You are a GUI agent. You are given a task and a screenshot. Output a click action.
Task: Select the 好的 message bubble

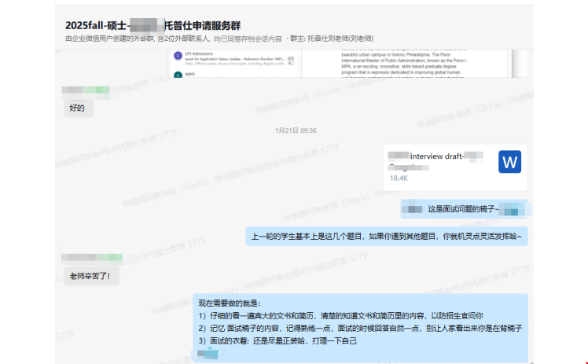[x=79, y=108]
